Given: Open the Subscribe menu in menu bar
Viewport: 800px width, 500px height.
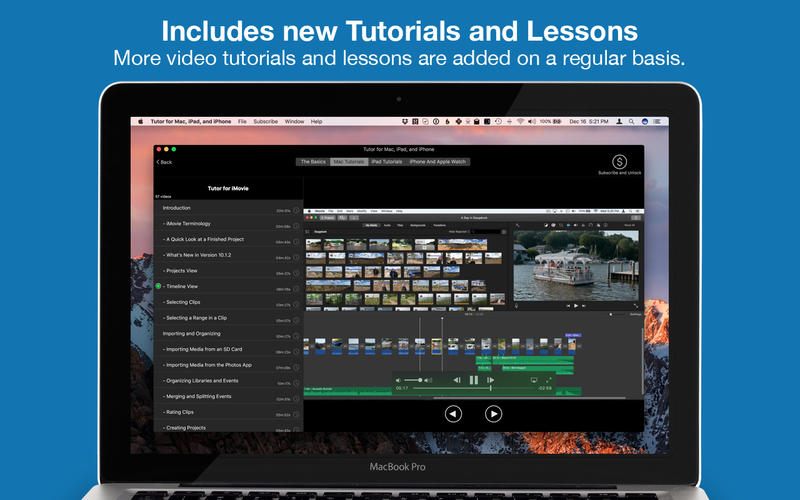Looking at the screenshot, I should pos(265,121).
